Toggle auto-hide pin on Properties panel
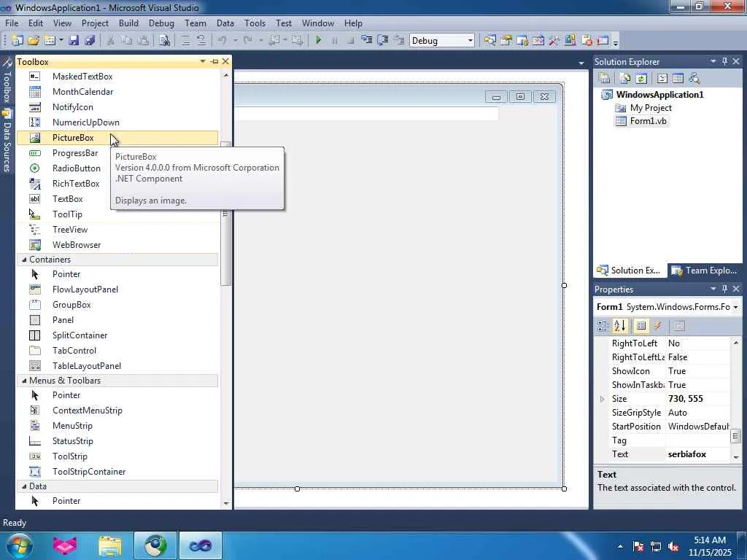Screen dimensions: 747x560 (x=724, y=289)
